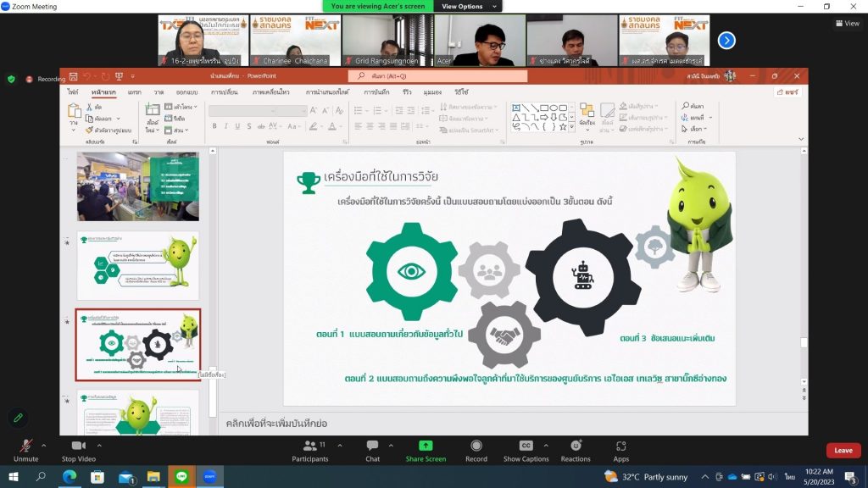Click the green Share Screen icon
Viewport: 868px width, 488px height.
coord(426,446)
